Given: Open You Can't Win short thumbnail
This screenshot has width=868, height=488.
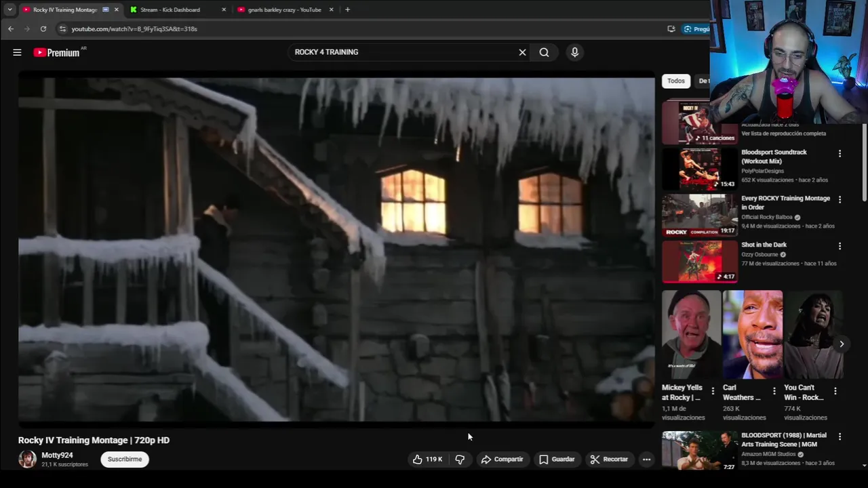Looking at the screenshot, I should point(814,334).
